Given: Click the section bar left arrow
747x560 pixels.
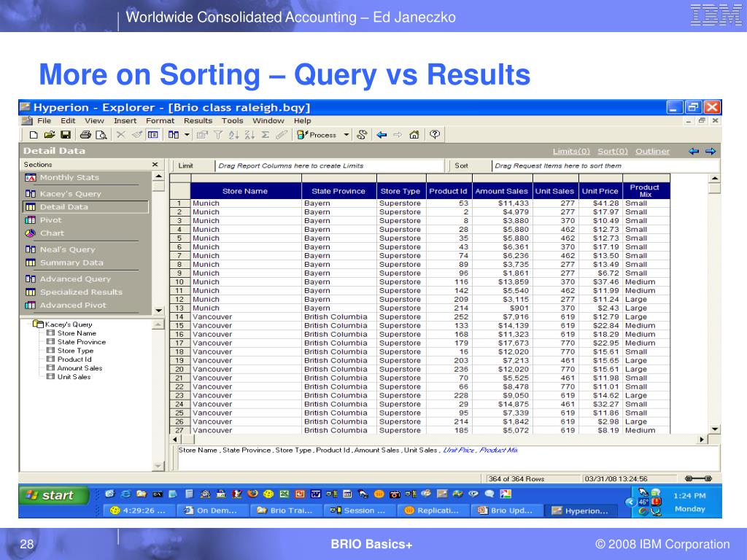Looking at the screenshot, I should pos(694,152).
